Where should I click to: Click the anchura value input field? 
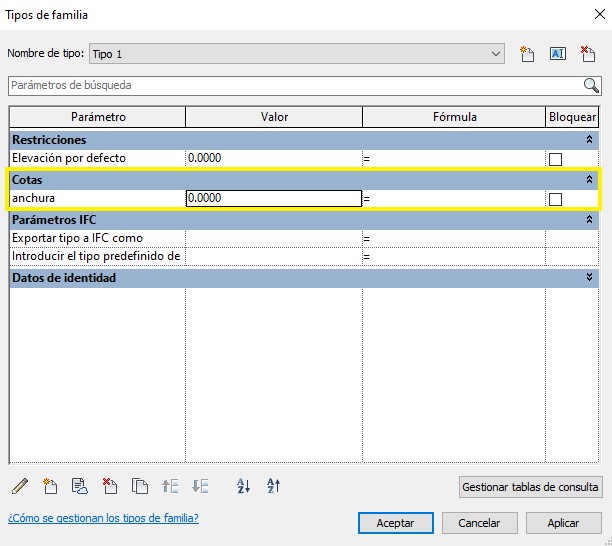273,199
